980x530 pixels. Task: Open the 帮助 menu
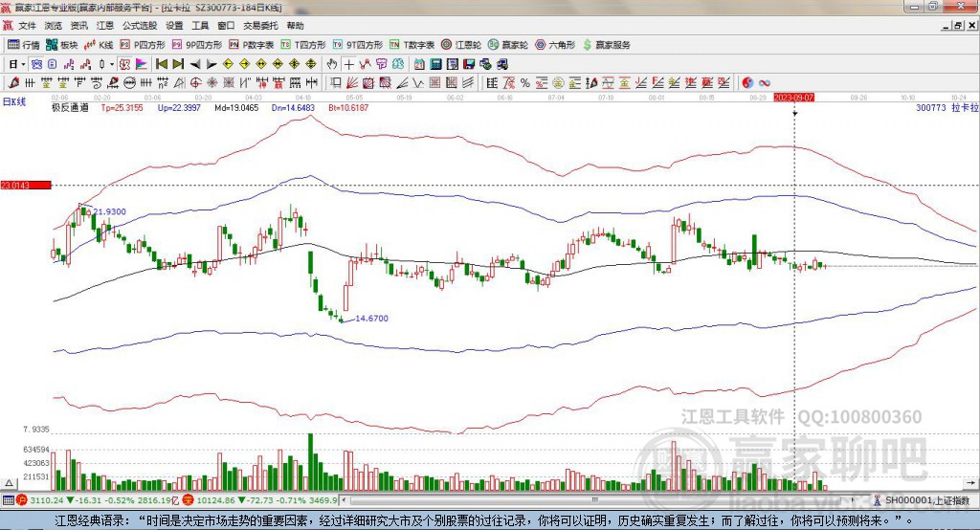click(x=295, y=26)
